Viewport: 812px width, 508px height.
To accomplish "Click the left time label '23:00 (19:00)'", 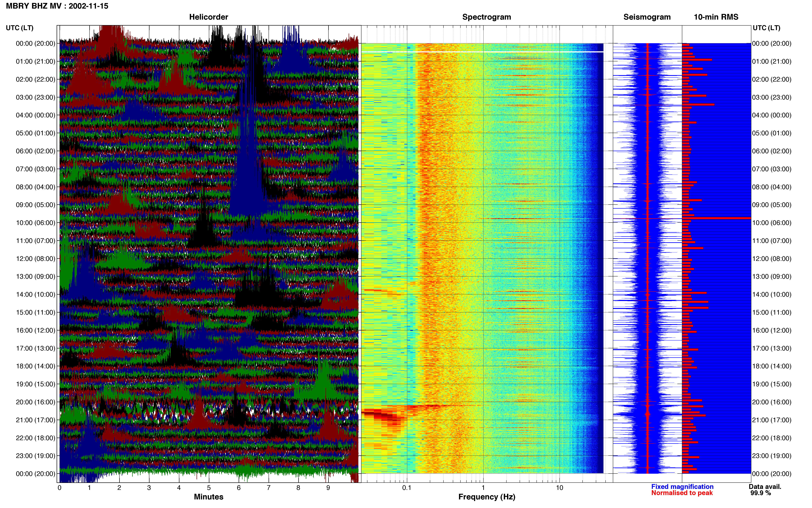I will tap(36, 456).
